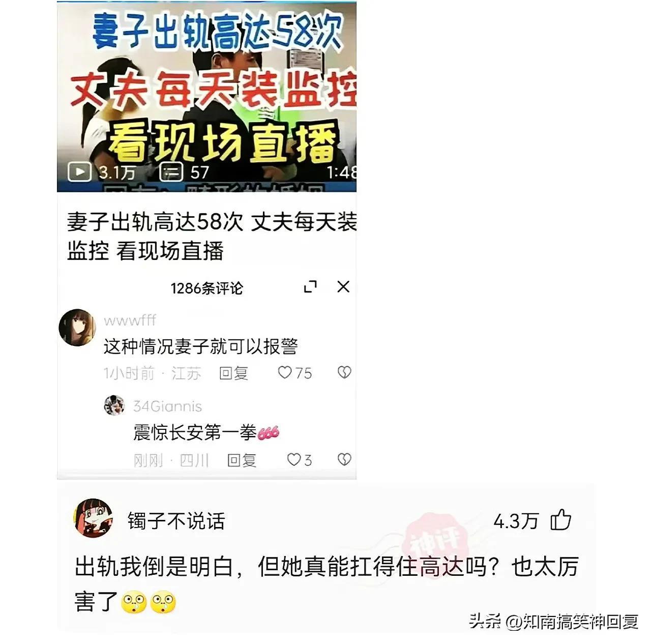653x644 pixels.
Task: Dislike wwwfff's comment with broken heart
Action: click(344, 373)
